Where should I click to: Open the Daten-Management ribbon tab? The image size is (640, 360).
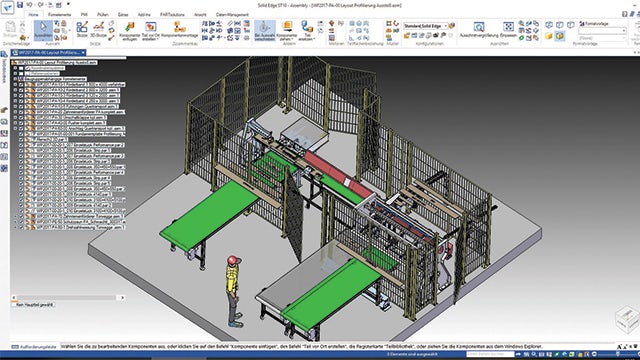(x=232, y=14)
